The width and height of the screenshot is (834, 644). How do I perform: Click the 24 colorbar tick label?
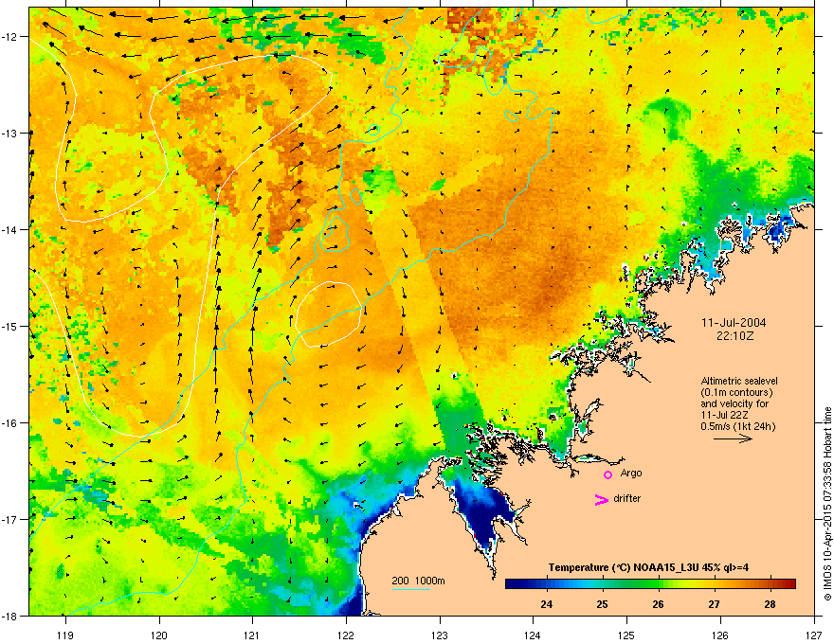[546, 604]
